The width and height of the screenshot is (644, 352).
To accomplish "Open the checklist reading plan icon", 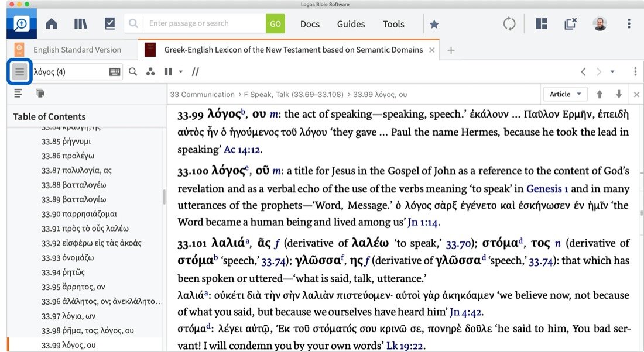I will pyautogui.click(x=109, y=23).
